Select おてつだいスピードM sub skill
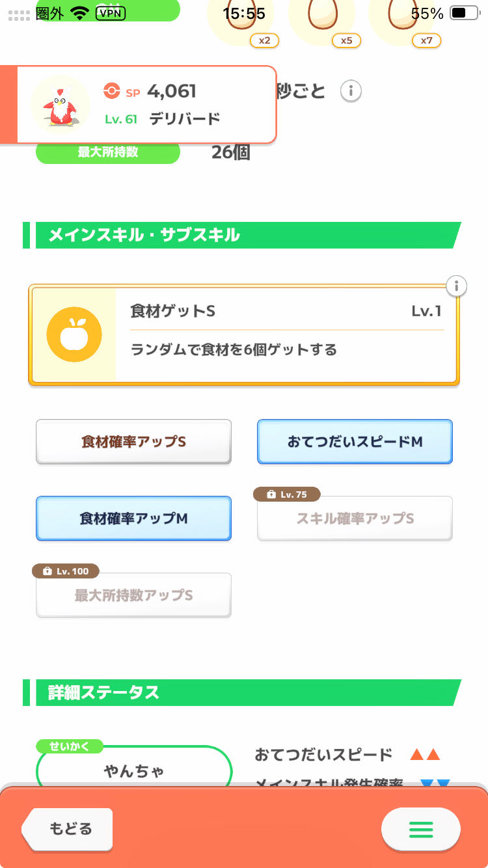The height and width of the screenshot is (868, 488). 355,442
